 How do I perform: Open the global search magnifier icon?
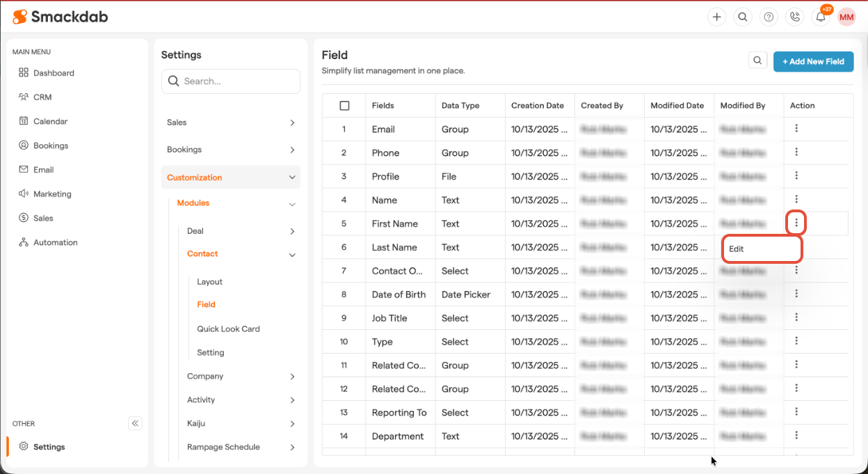pyautogui.click(x=743, y=17)
